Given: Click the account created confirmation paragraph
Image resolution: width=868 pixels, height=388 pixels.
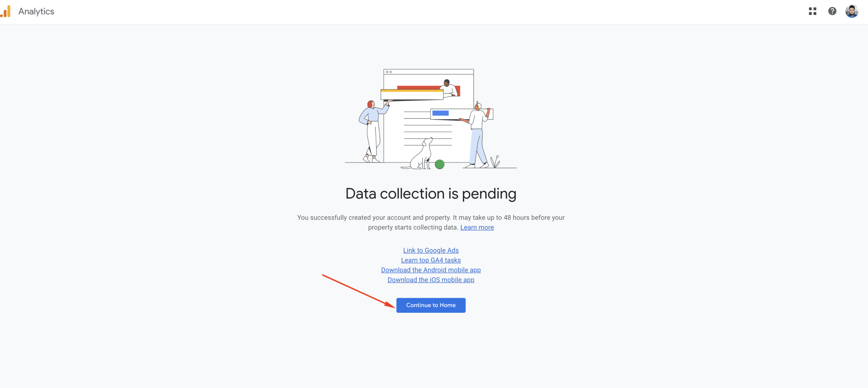Looking at the screenshot, I should [x=431, y=222].
